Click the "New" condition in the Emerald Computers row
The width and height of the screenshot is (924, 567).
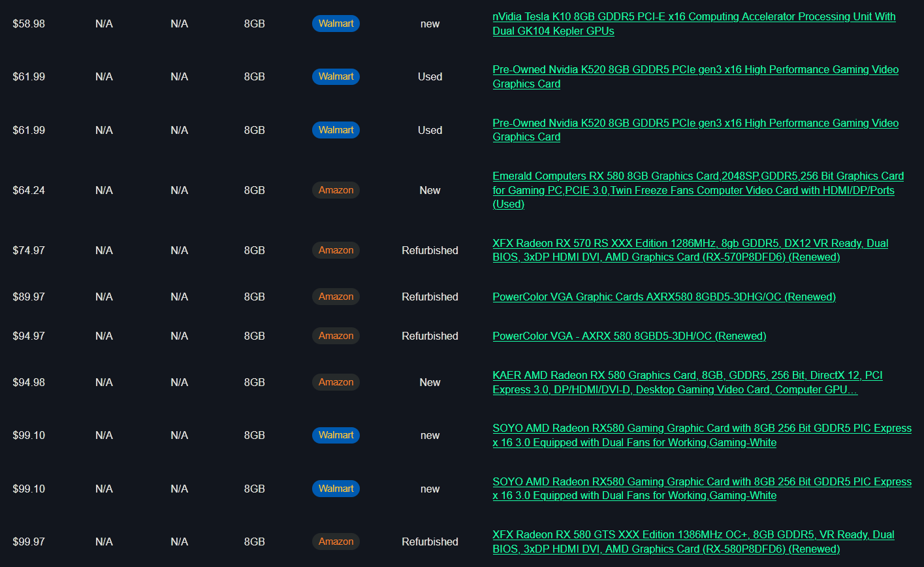(x=430, y=190)
